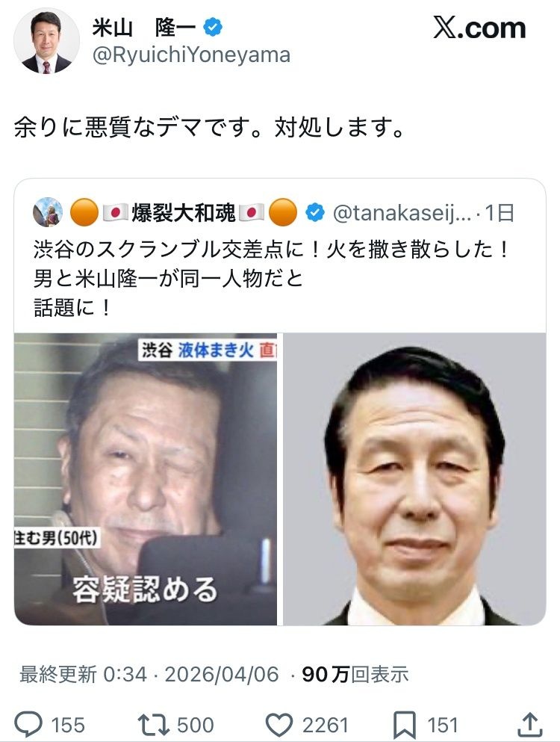View the right portrait photo image
This screenshot has width=560, height=742.
[x=414, y=479]
